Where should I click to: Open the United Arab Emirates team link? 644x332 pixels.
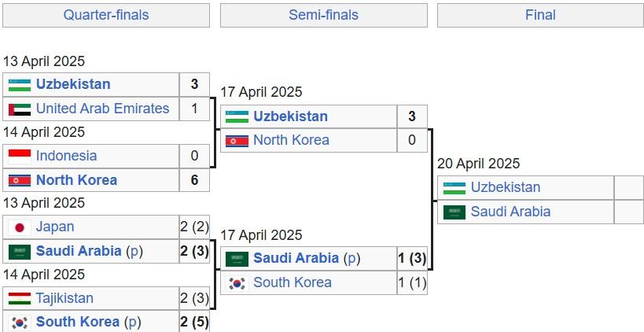pos(103,109)
